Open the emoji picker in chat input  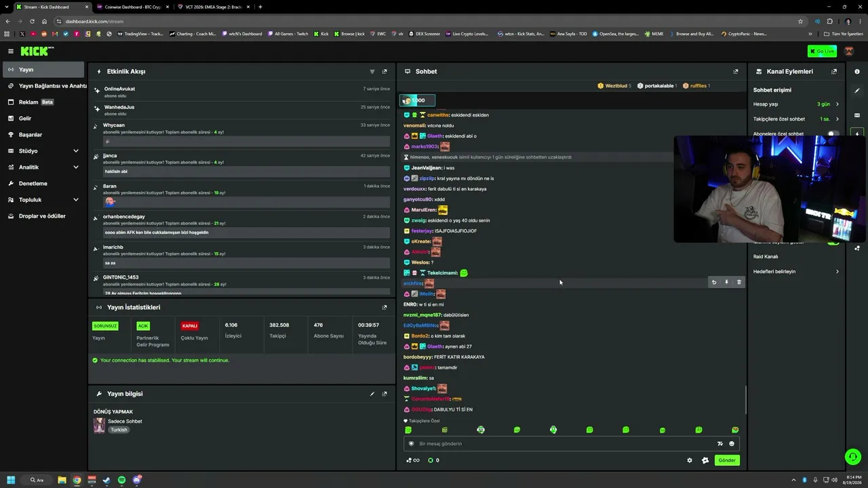(x=732, y=444)
